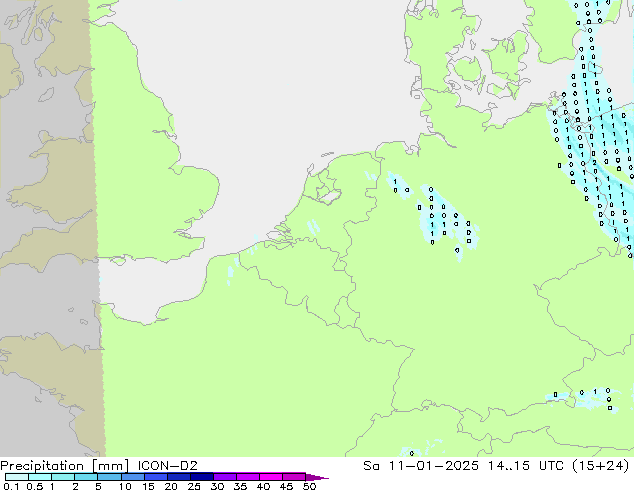Click the 25–30 mm dark blue swatch
634x490 pixels.
pyautogui.click(x=202, y=477)
